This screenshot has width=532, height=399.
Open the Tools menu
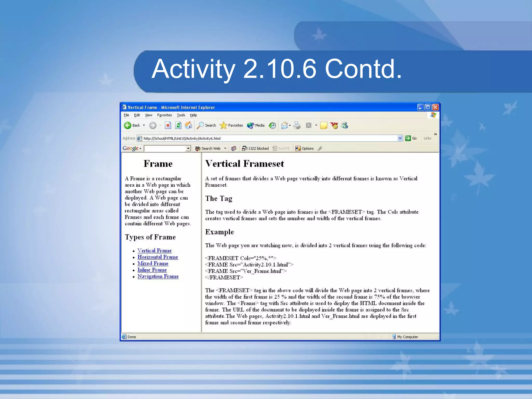tap(181, 115)
